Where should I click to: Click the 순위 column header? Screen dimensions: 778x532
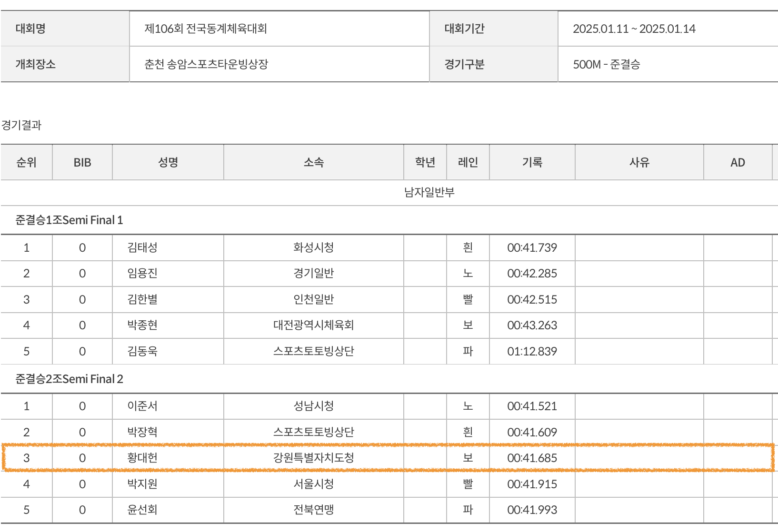point(26,162)
